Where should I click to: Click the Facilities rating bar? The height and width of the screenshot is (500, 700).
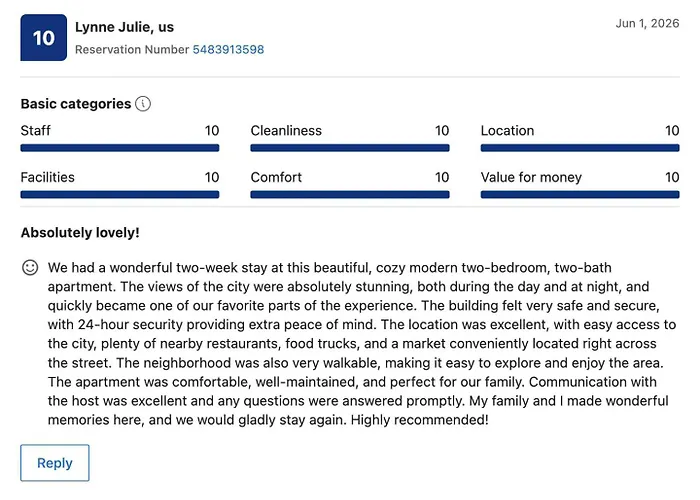tap(120, 195)
